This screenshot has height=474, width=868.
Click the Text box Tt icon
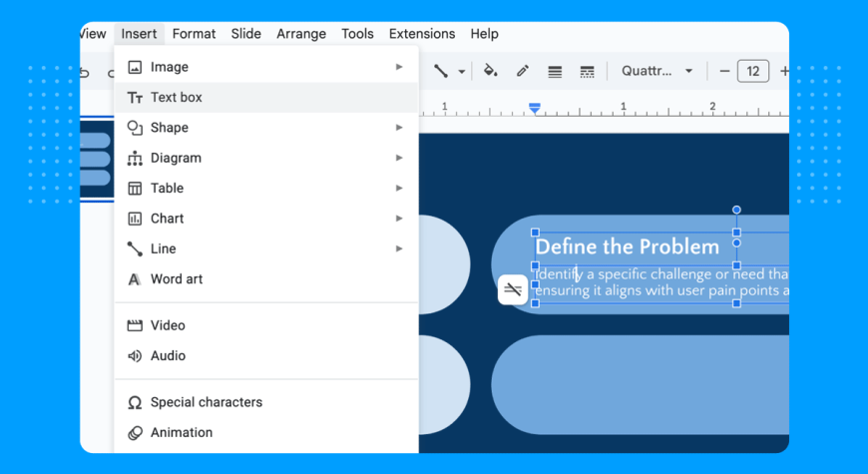pos(135,98)
